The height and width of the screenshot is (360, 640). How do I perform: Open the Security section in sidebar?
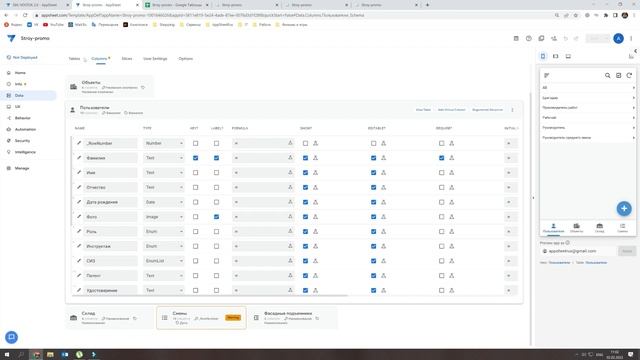pyautogui.click(x=22, y=140)
